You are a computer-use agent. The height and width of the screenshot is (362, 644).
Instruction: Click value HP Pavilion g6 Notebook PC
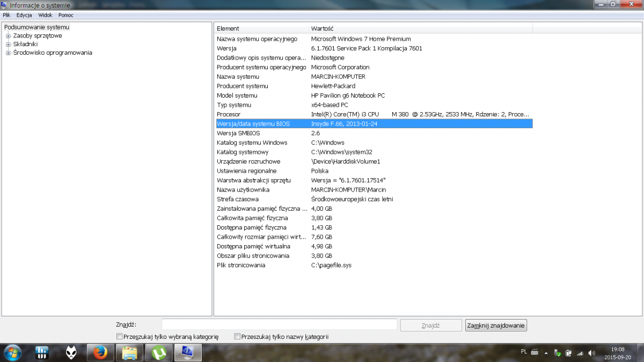348,95
